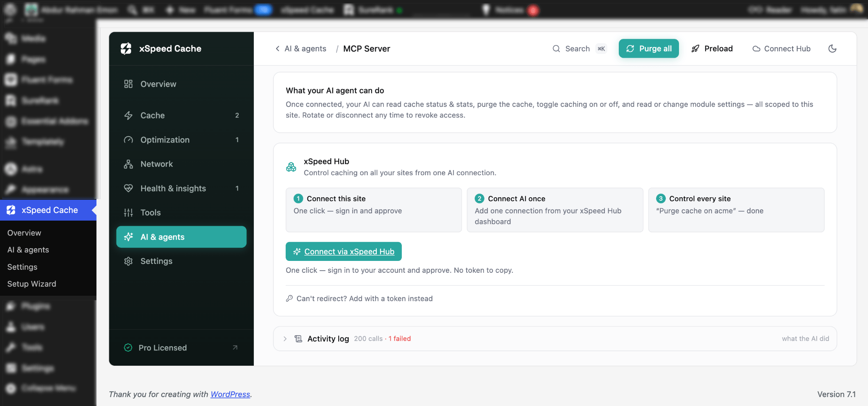Click the MCP Server breadcrumb title
The width and height of the screenshot is (868, 406).
367,49
